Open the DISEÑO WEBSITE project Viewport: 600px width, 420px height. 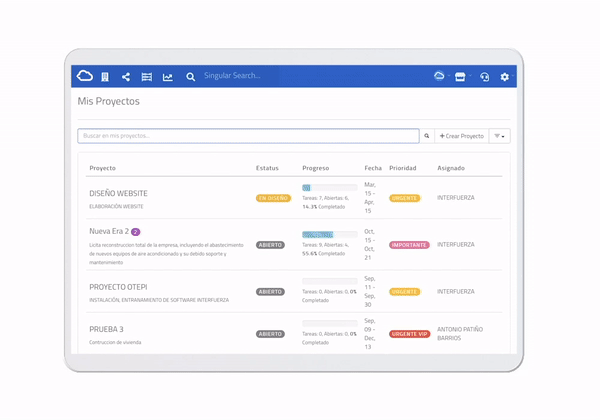coord(118,194)
